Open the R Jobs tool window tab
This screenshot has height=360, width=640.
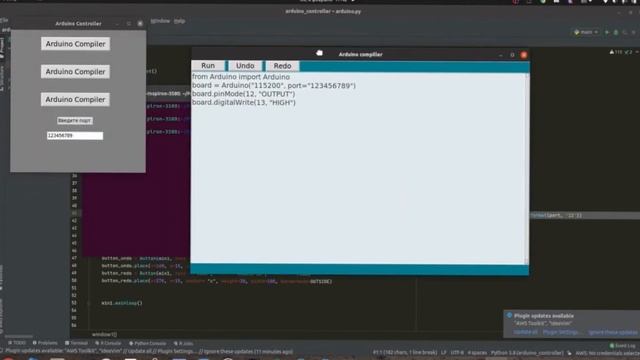(183, 343)
